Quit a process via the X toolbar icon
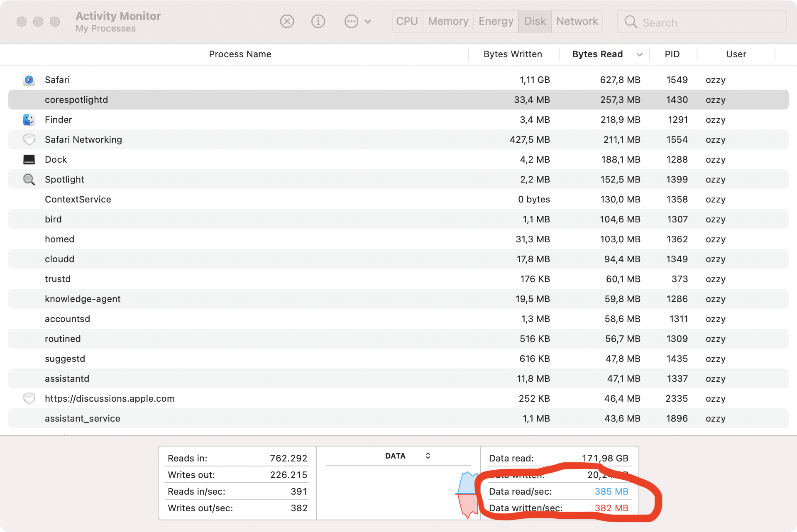 tap(287, 21)
